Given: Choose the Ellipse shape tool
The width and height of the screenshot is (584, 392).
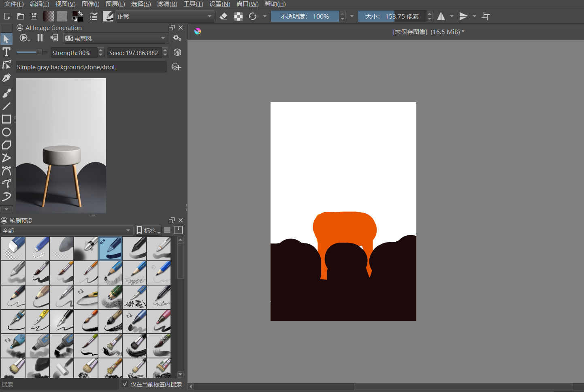Looking at the screenshot, I should 6,132.
